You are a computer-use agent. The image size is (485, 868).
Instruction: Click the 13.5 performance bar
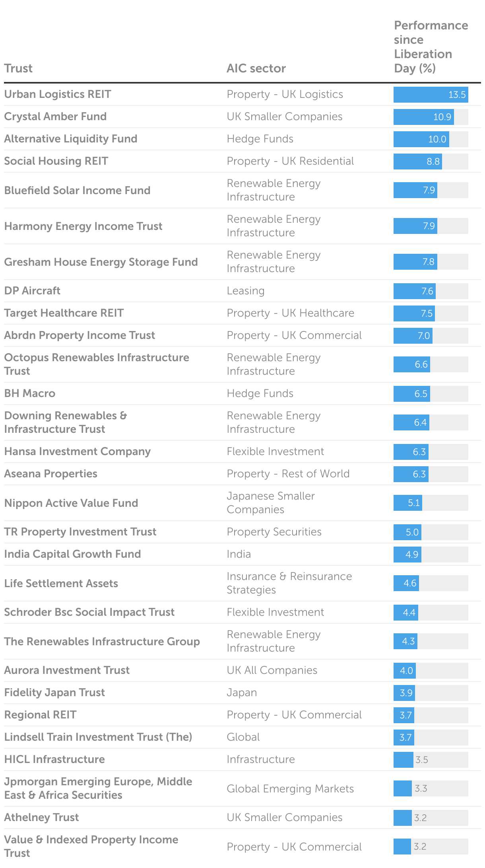coord(431,95)
